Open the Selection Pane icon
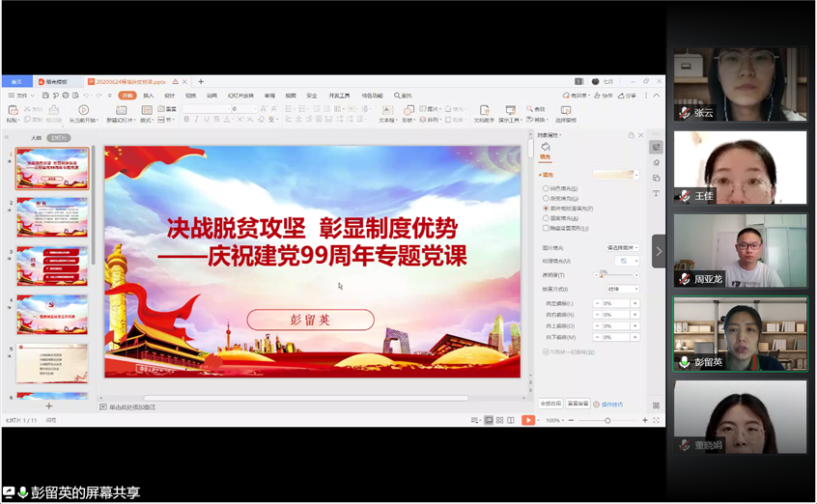This screenshot has width=817, height=504. 565,112
